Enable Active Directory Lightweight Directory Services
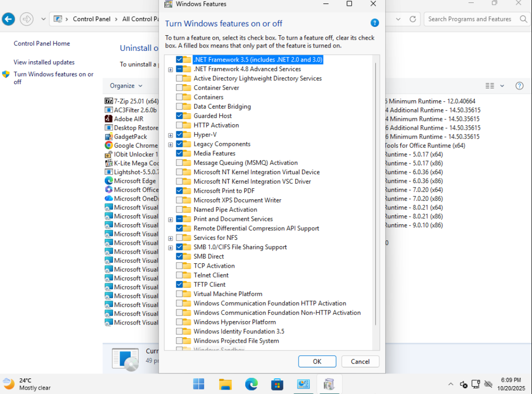The image size is (532, 394). pos(179,78)
